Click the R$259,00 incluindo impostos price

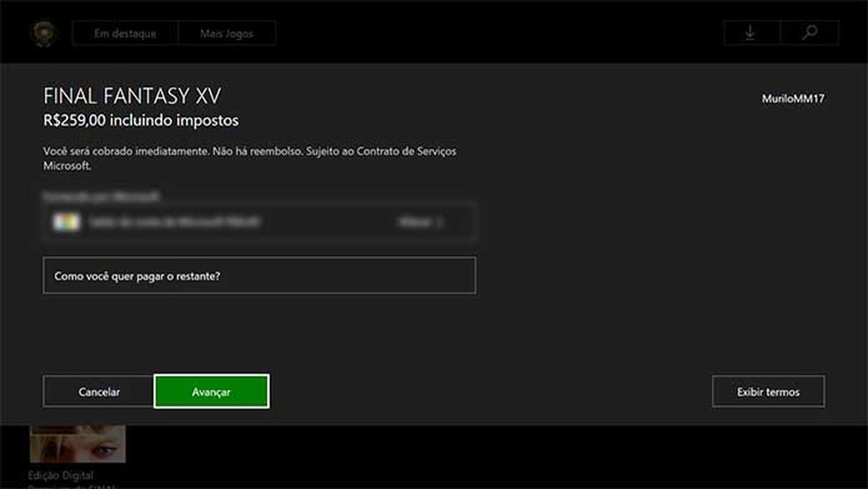click(141, 120)
